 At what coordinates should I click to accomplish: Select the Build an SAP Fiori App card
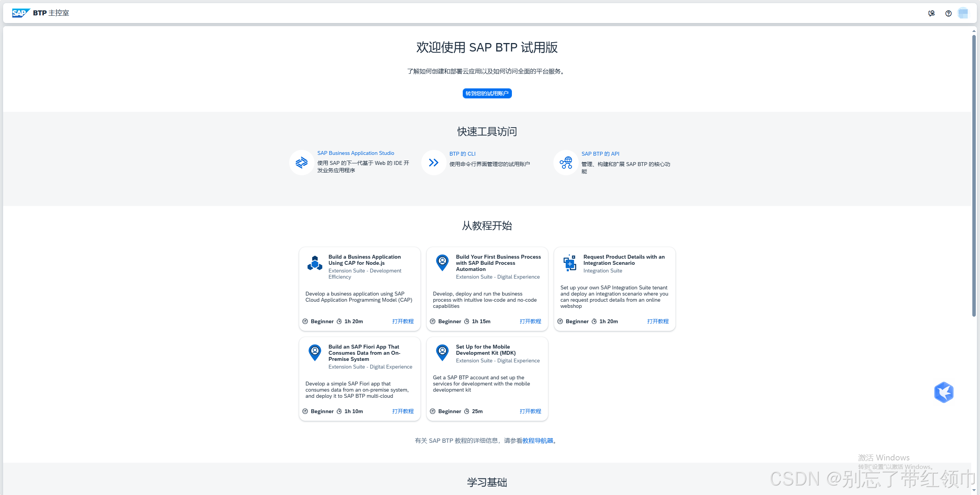point(359,379)
